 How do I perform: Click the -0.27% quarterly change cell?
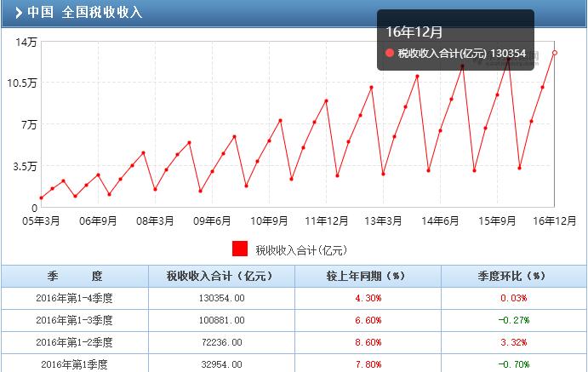tap(513, 321)
